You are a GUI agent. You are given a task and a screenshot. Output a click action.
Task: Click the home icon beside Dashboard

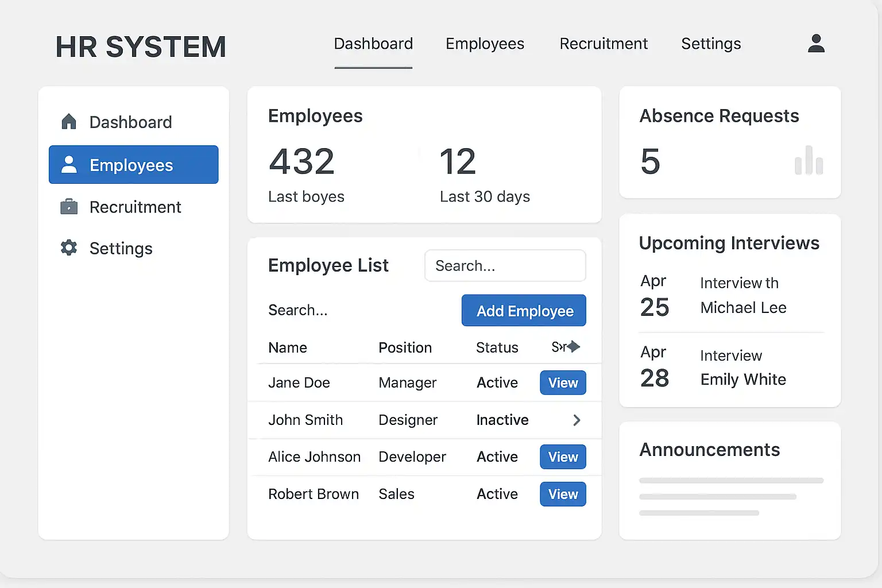(x=69, y=122)
